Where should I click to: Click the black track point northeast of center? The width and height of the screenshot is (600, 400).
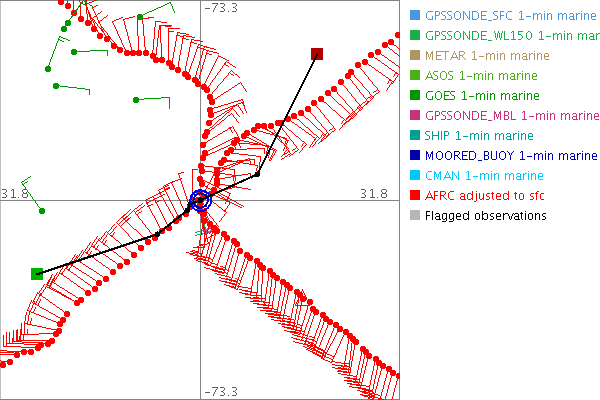[x=257, y=174]
